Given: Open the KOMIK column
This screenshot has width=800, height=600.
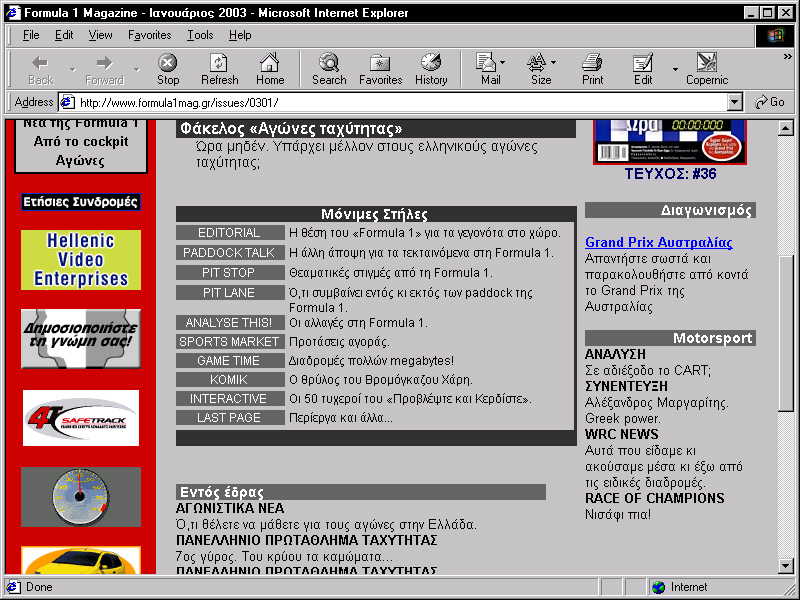Looking at the screenshot, I should [x=230, y=380].
